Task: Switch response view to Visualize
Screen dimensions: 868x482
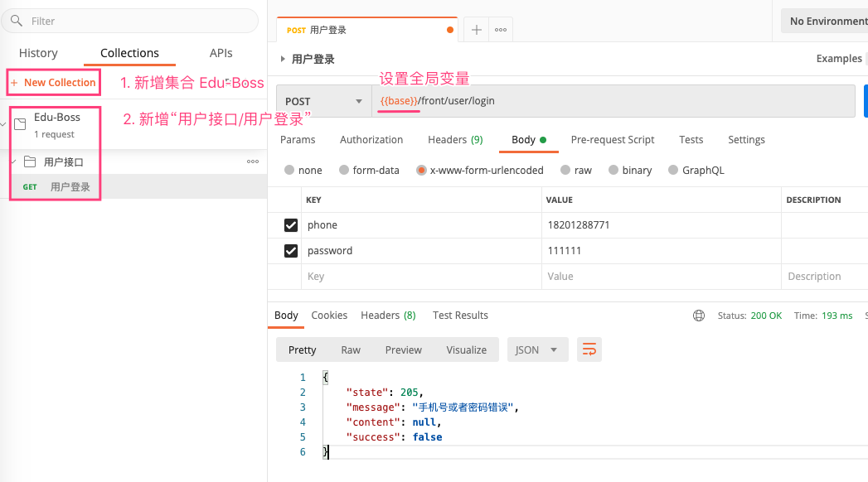Action: click(466, 349)
